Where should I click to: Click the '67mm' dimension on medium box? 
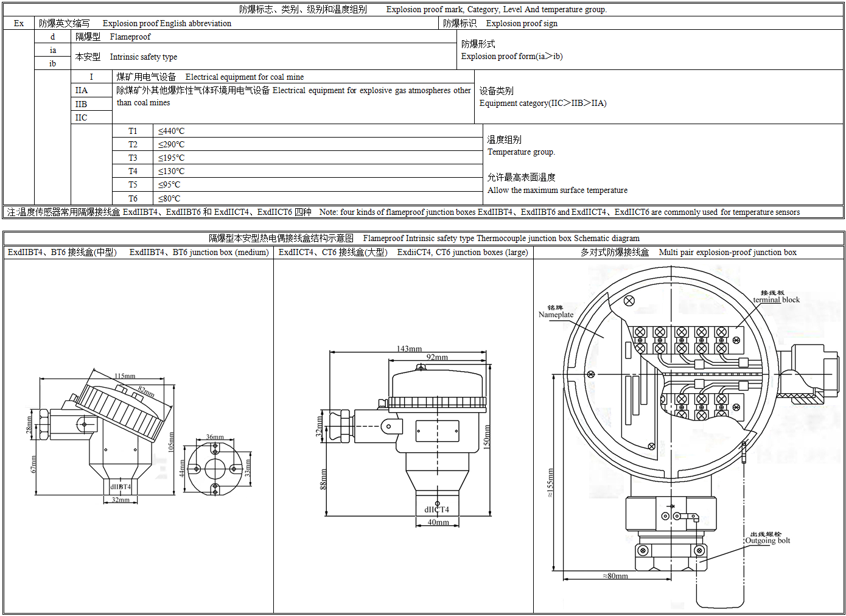click(x=33, y=464)
